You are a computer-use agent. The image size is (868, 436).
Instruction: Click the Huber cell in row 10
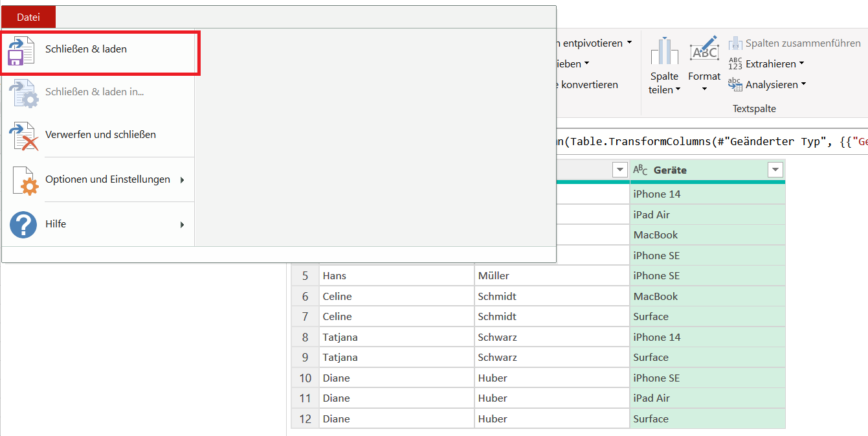click(552, 378)
